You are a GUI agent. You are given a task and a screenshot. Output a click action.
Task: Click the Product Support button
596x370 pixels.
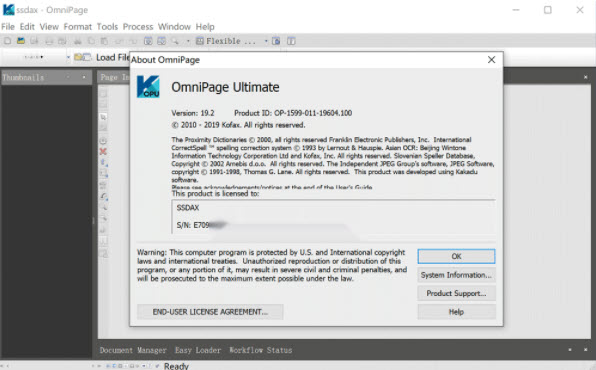point(456,293)
